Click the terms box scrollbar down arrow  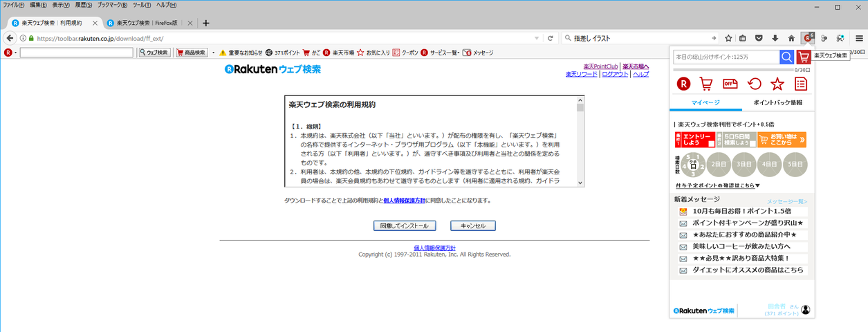580,183
